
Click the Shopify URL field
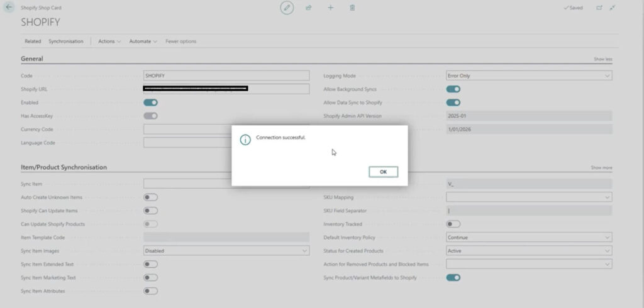point(226,89)
